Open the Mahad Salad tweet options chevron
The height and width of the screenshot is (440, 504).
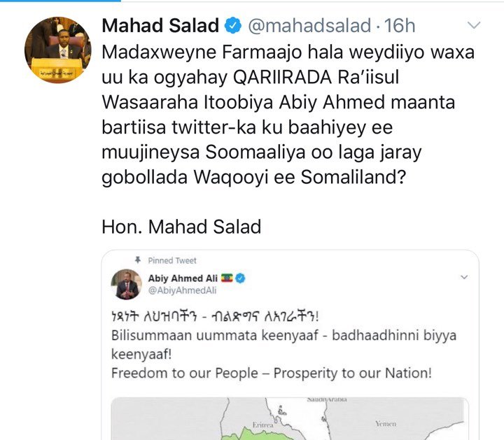tap(474, 26)
